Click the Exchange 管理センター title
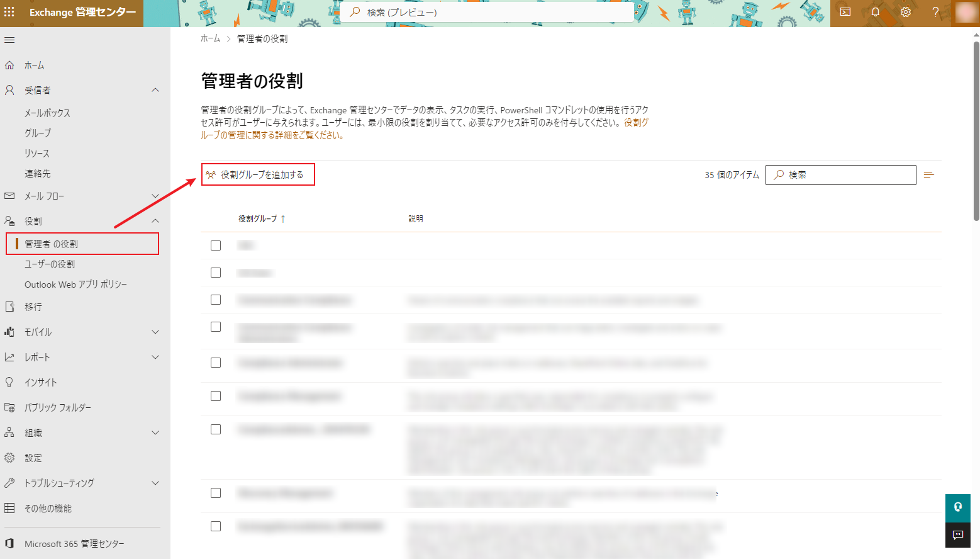Screen dimensions: 980x559 click(82, 12)
